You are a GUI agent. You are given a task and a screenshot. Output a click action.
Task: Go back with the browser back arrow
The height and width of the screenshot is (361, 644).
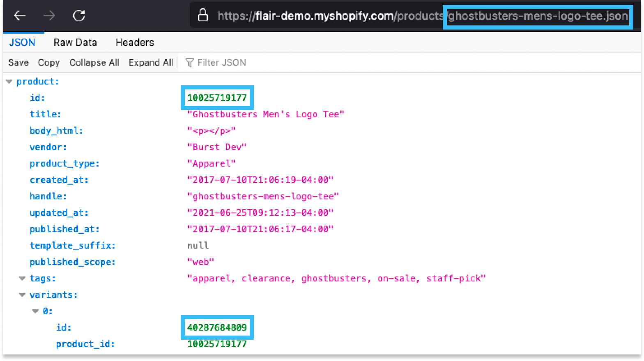(x=20, y=16)
